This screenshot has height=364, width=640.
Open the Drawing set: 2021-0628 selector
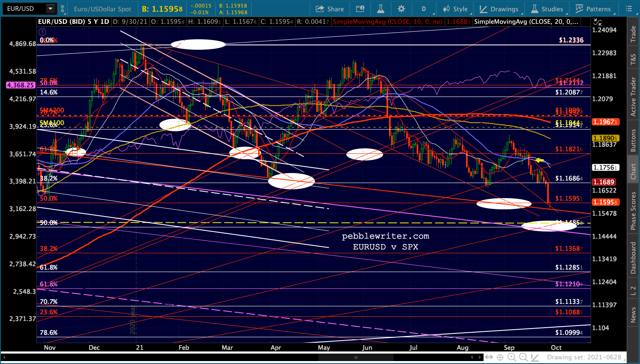tap(584, 357)
